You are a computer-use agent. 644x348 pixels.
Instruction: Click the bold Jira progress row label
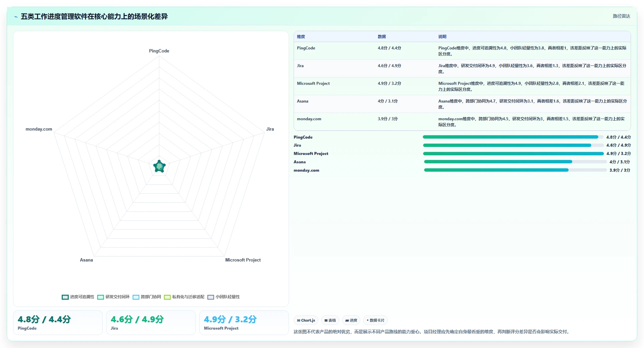click(297, 145)
